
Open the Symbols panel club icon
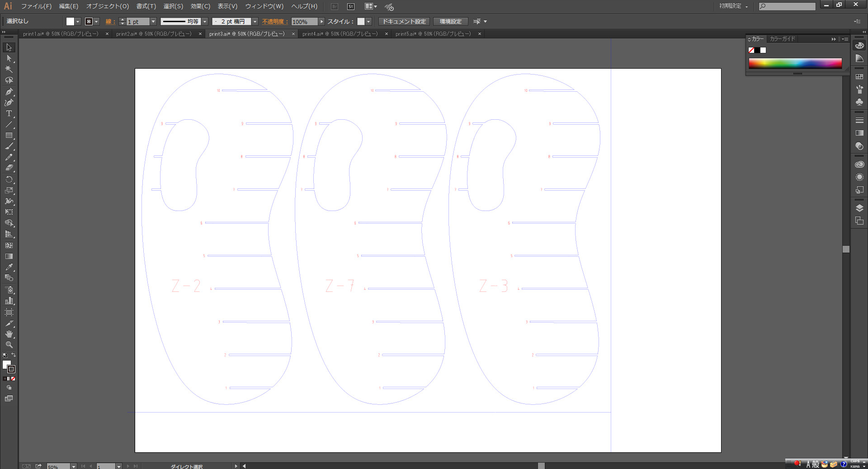[859, 102]
